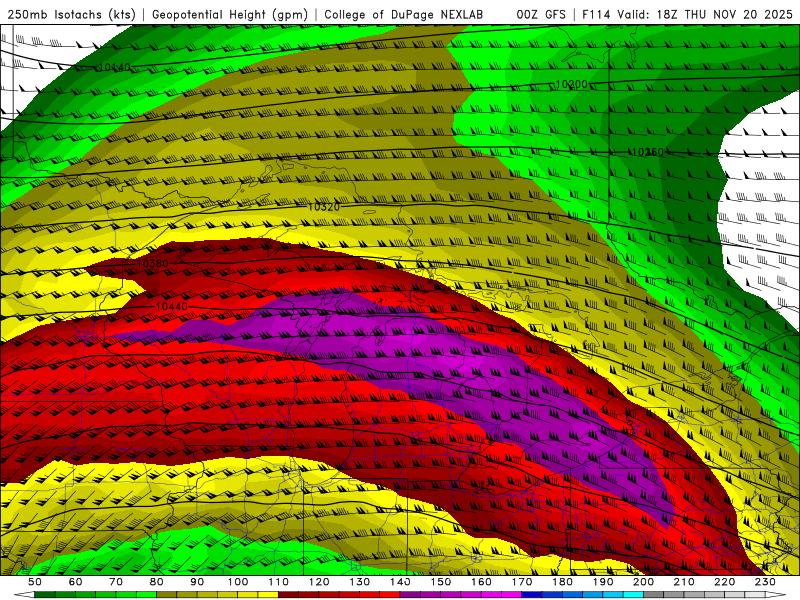Click the 180 value on the color scale

tap(562, 582)
